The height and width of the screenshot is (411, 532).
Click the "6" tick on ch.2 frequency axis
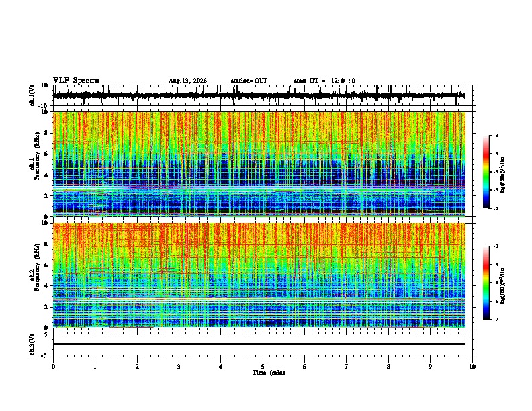tap(47, 265)
